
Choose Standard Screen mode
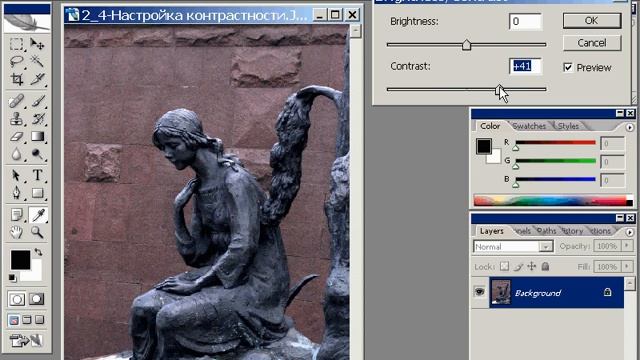(13, 320)
